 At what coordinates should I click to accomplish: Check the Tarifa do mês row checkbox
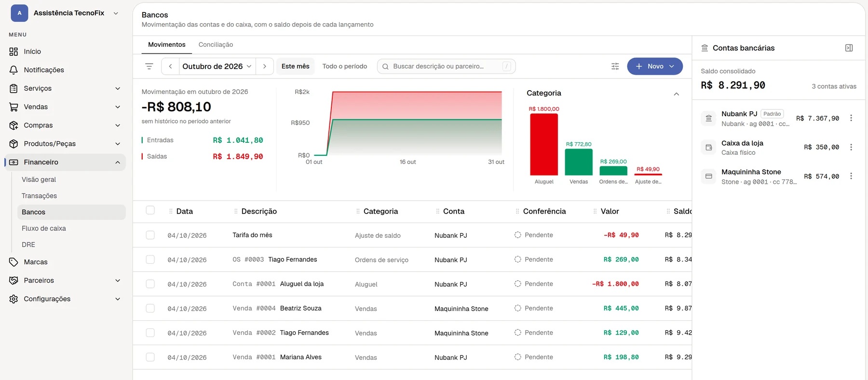tap(150, 235)
